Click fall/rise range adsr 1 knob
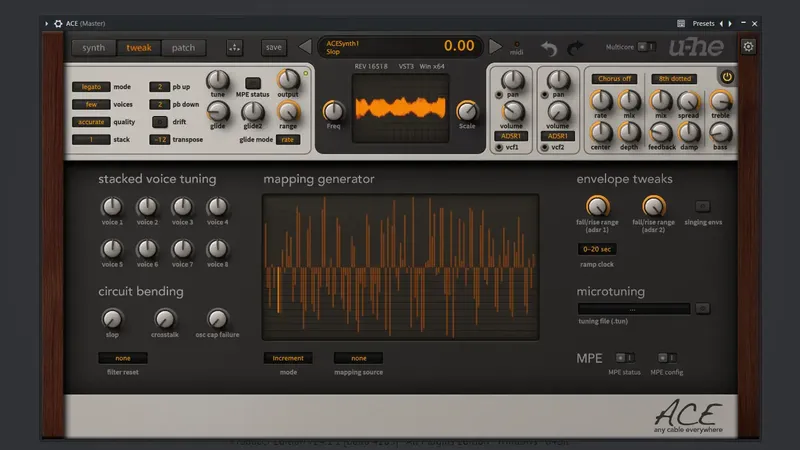 (597, 206)
